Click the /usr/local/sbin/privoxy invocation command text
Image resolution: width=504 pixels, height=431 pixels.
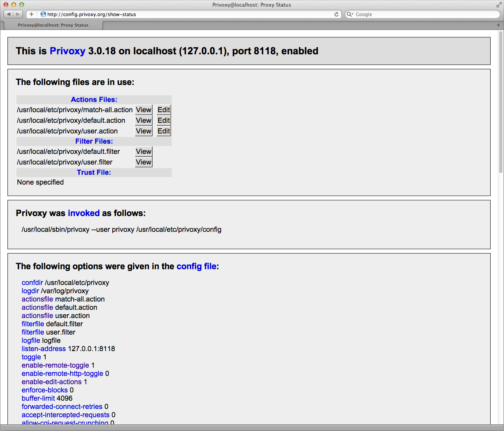(x=121, y=229)
